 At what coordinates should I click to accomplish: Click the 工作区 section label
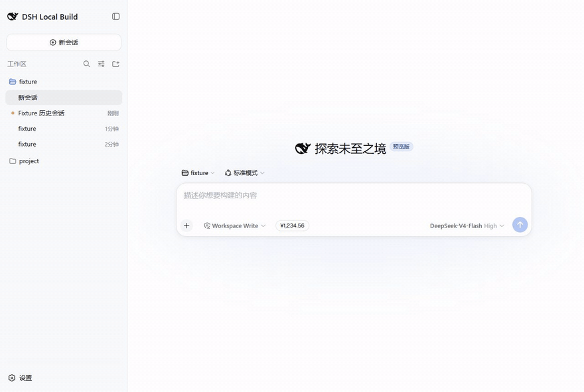coord(17,64)
